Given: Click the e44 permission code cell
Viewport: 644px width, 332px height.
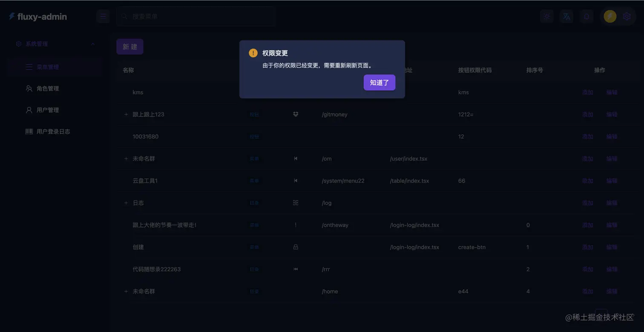Looking at the screenshot, I should 463,292.
